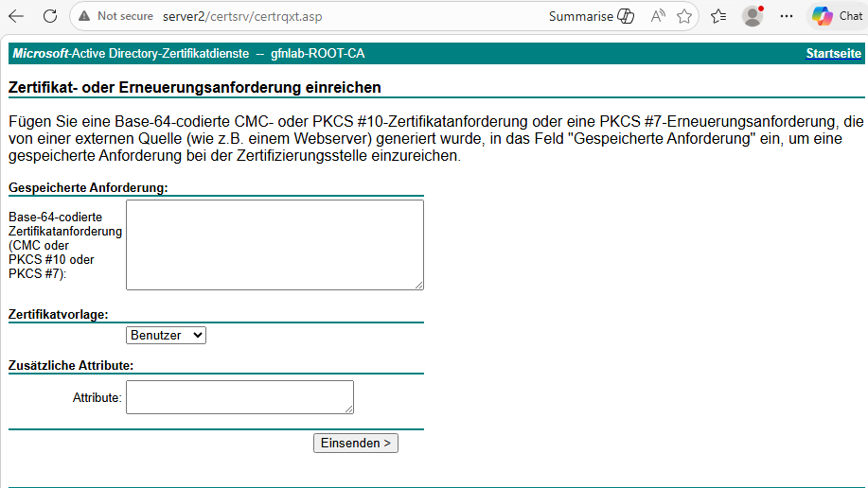Open Copilot Chat in the toolbar
The image size is (868, 488).
tap(837, 16)
